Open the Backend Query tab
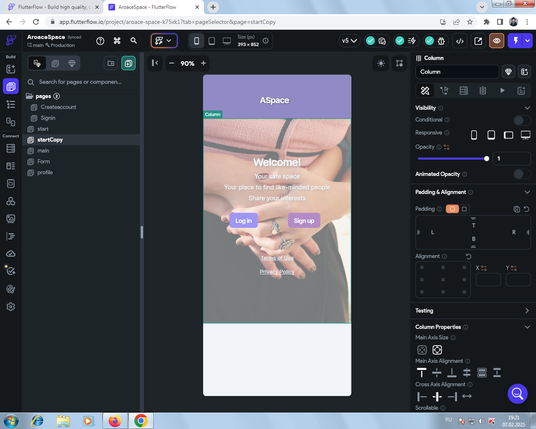Screen dimensions: 536x429 pos(464,91)
